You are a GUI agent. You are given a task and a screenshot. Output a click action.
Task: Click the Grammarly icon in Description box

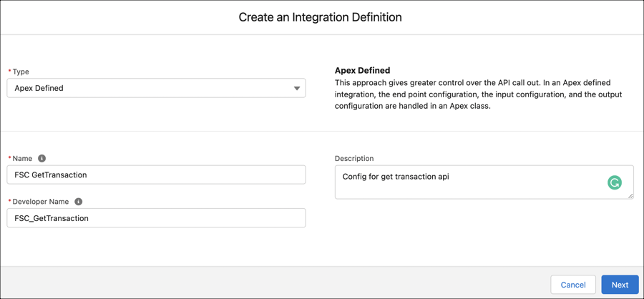coord(615,183)
